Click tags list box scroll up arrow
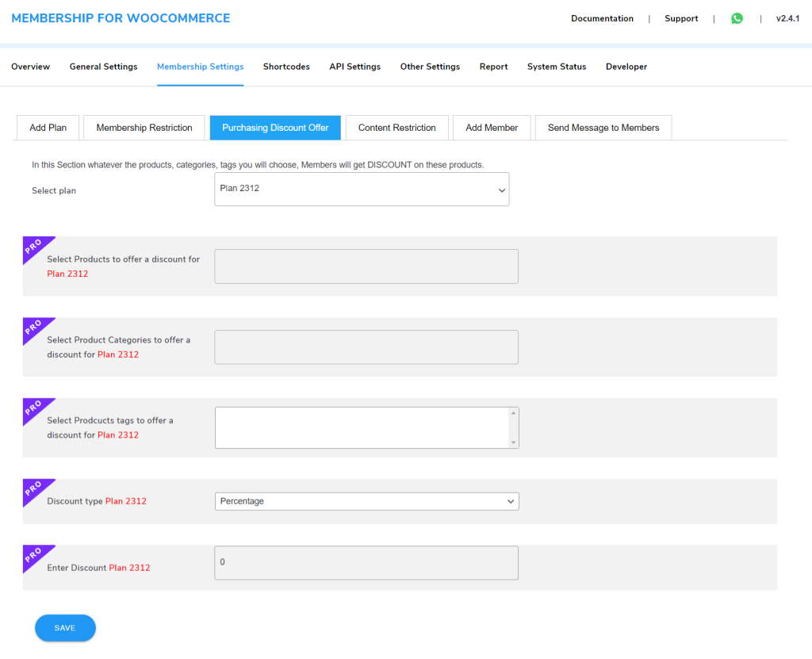812x659 pixels. [x=513, y=413]
